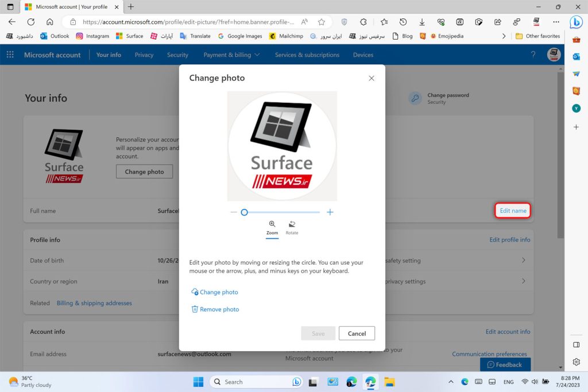Click the plus icon to zoom in photo
The width and height of the screenshot is (588, 392).
pos(330,212)
